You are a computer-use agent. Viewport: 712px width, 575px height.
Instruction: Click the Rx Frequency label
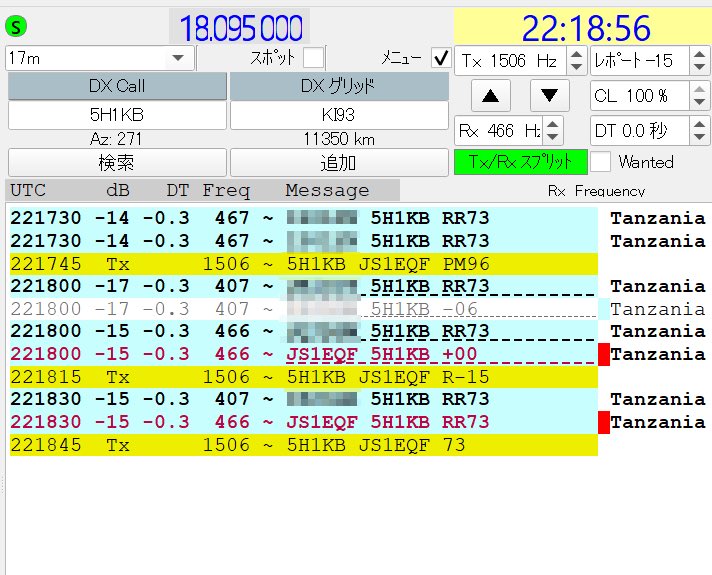[x=596, y=191]
